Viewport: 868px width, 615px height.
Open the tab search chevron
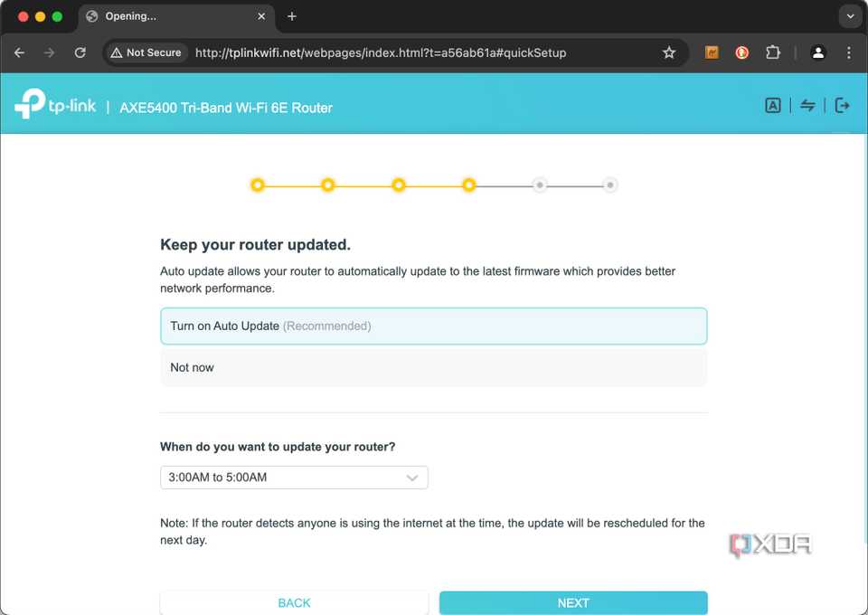(x=850, y=16)
